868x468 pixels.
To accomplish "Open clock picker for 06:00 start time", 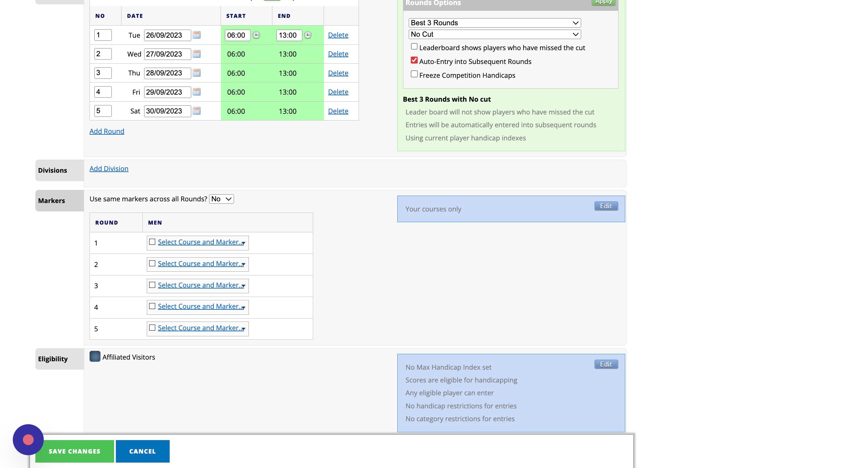I will coord(256,35).
